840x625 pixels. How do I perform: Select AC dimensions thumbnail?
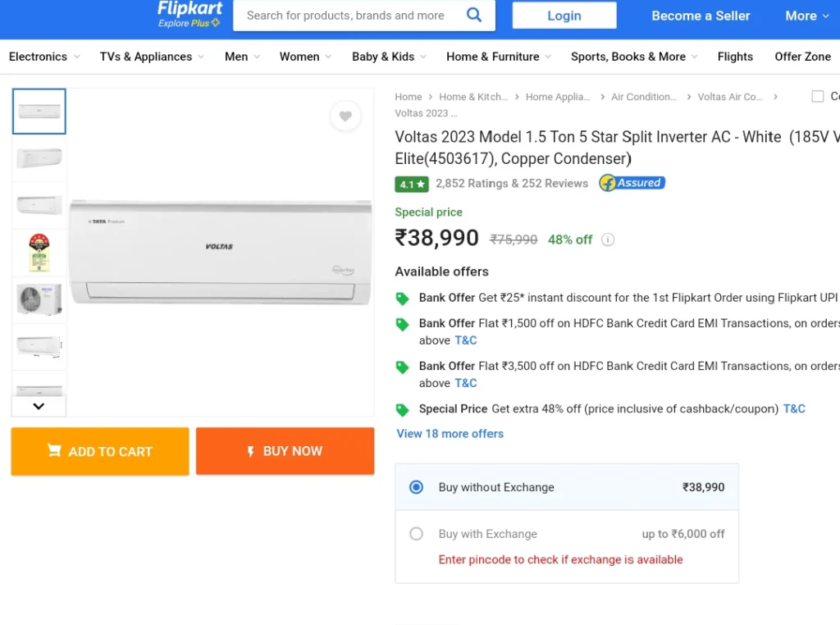click(39, 346)
